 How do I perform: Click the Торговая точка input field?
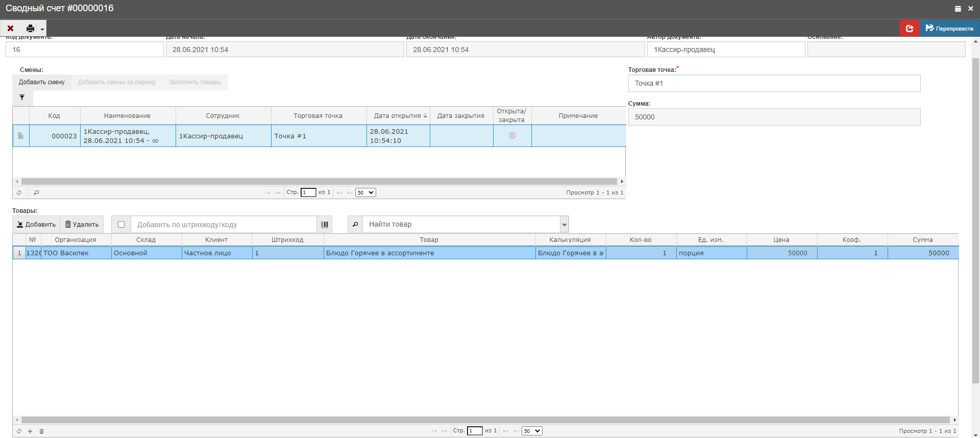pos(774,83)
